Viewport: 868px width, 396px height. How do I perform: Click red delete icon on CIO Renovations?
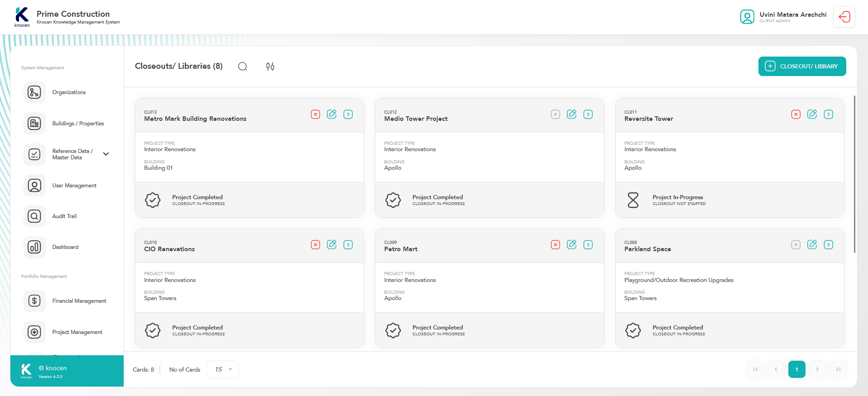[x=316, y=244]
